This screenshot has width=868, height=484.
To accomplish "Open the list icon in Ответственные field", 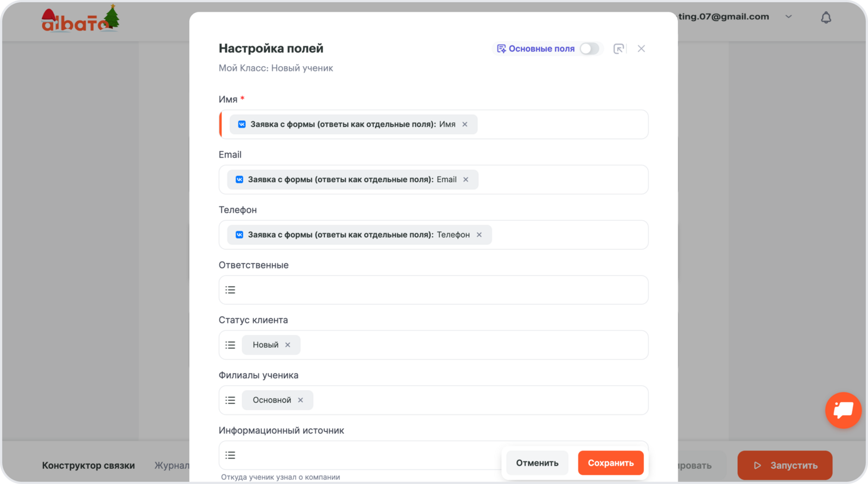I will (x=231, y=290).
